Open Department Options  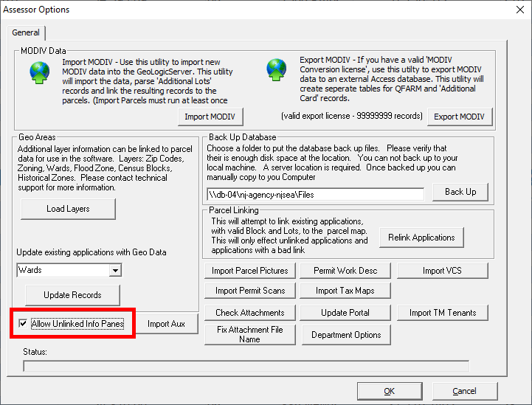pos(346,335)
